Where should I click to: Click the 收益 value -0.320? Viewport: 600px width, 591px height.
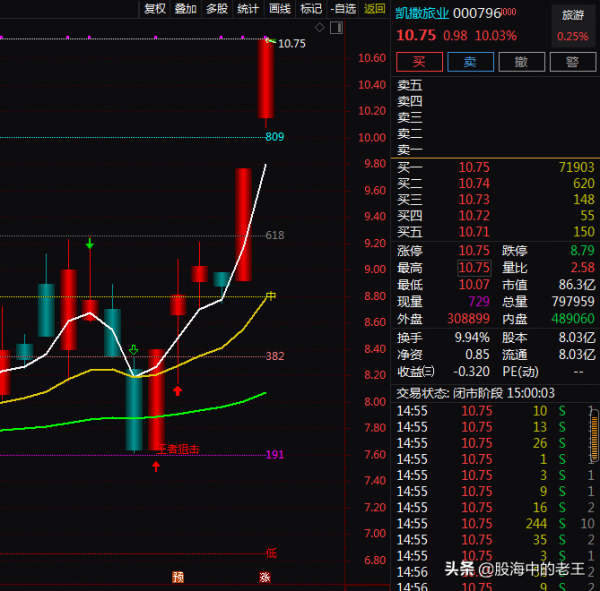471,371
